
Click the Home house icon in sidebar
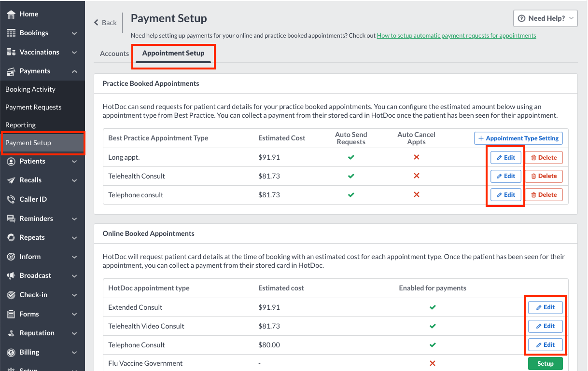11,14
